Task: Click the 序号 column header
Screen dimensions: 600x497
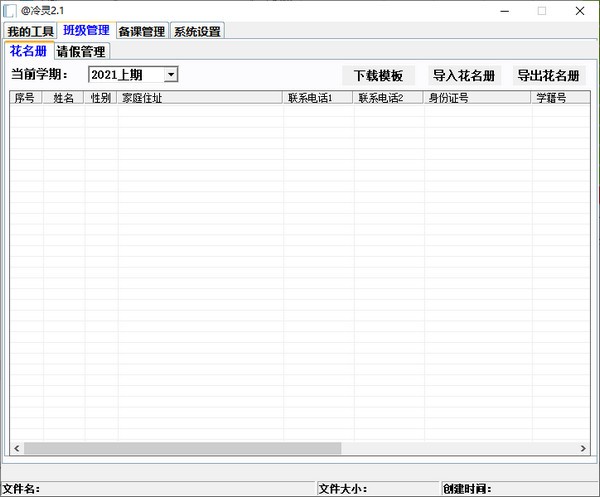Action: pyautogui.click(x=26, y=98)
